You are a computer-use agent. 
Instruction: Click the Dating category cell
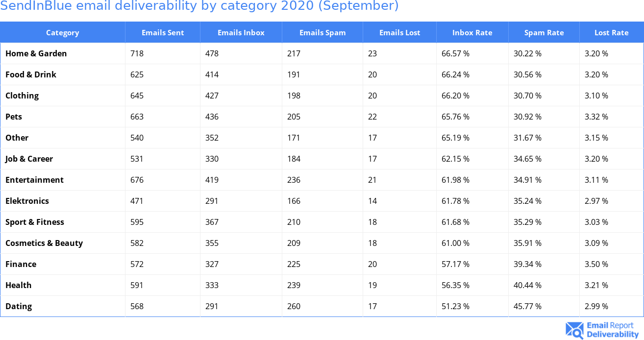coord(19,306)
